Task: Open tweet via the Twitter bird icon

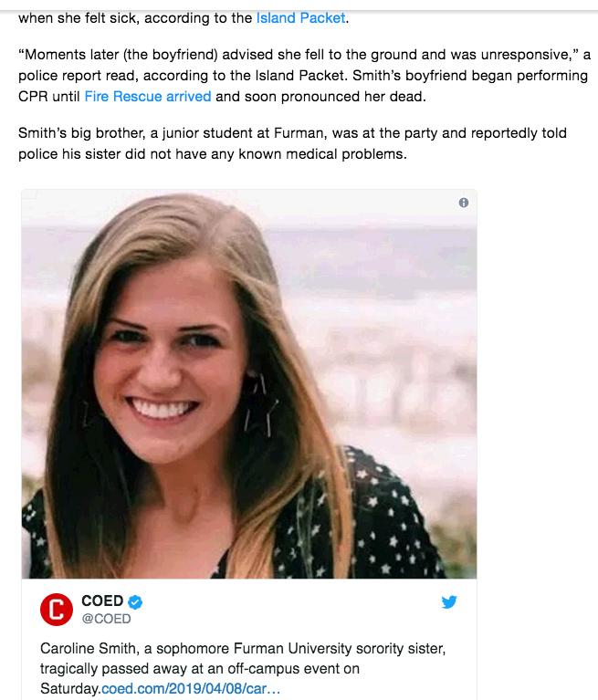Action: tap(449, 601)
